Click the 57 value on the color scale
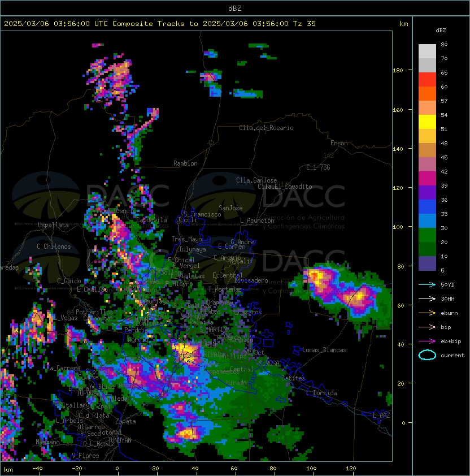Viewport: 470px width, 476px height. coord(444,101)
